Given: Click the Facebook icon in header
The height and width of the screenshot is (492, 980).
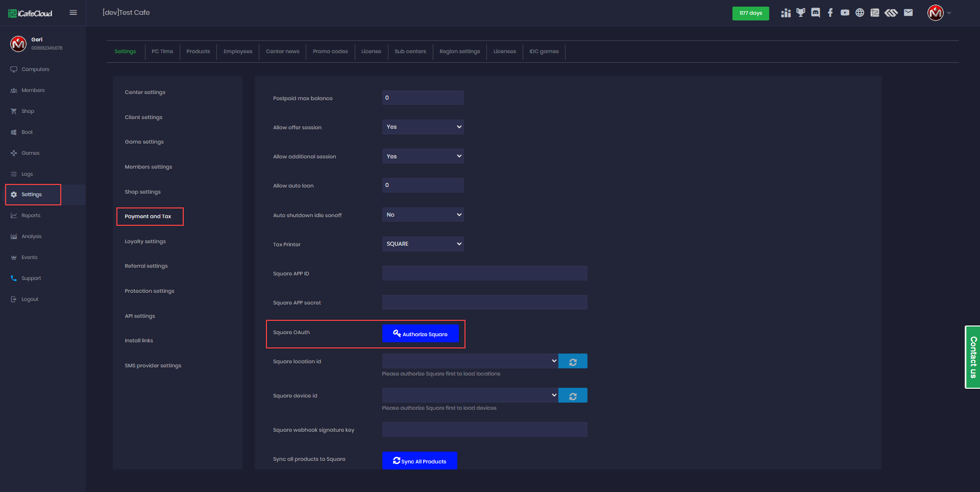Looking at the screenshot, I should [830, 13].
